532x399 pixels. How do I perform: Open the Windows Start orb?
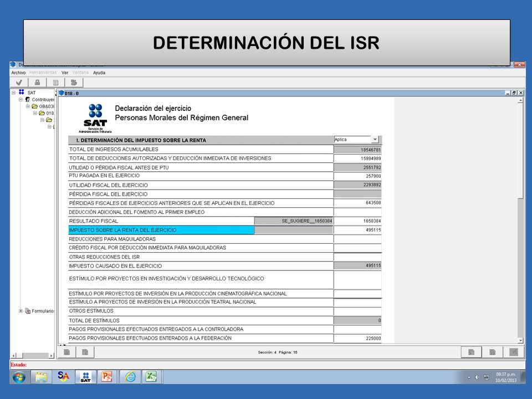coord(19,377)
